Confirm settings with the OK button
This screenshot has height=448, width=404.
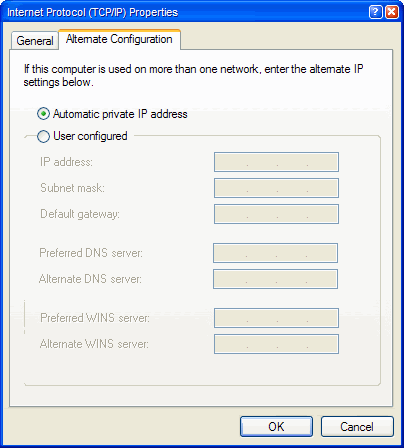point(276,426)
